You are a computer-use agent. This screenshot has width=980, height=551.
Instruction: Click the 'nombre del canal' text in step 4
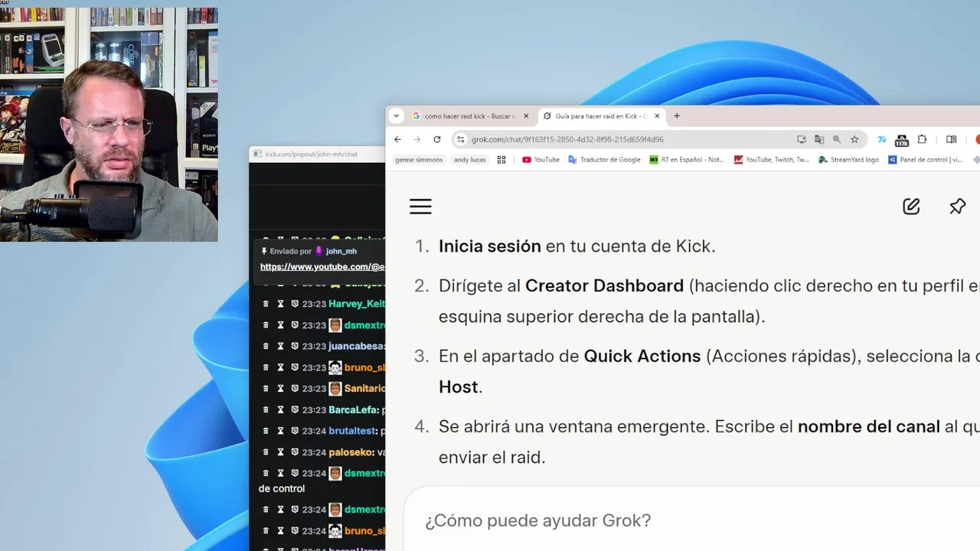(869, 426)
